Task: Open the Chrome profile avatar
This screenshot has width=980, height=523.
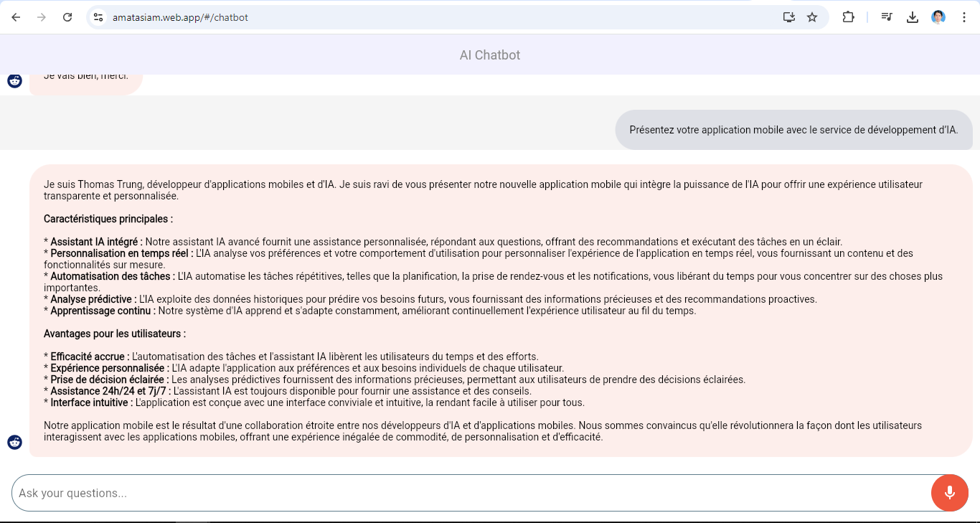Action: (938, 17)
